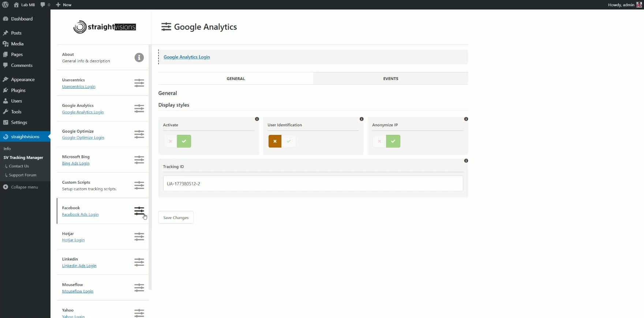Click the Bing Ads Login link
The height and width of the screenshot is (318, 644).
point(76,163)
